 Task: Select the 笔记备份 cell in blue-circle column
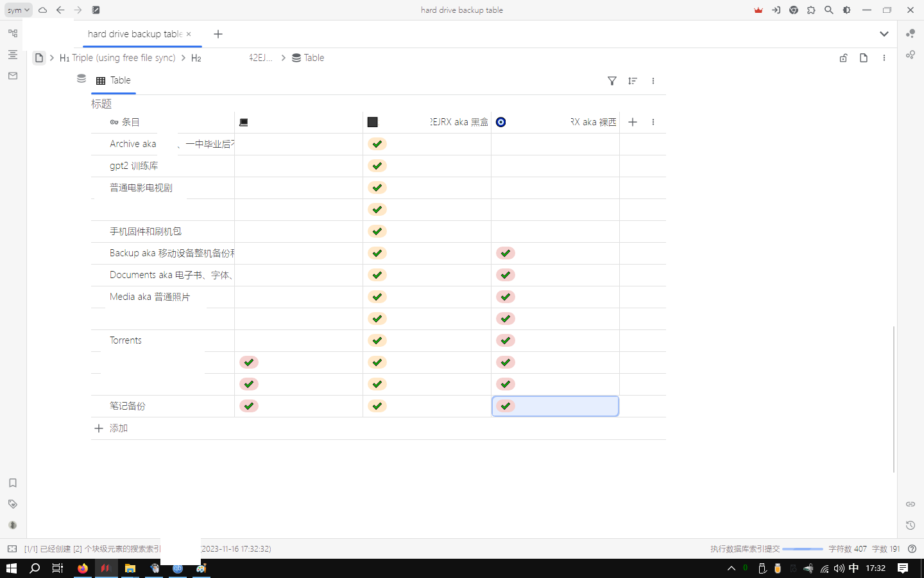click(556, 406)
